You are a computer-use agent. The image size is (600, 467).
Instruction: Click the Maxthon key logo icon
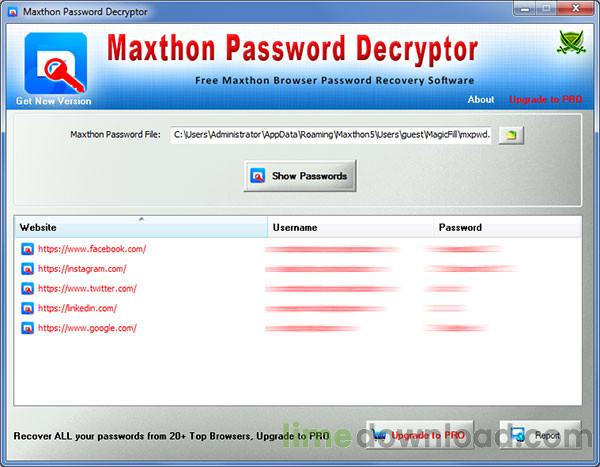click(56, 63)
